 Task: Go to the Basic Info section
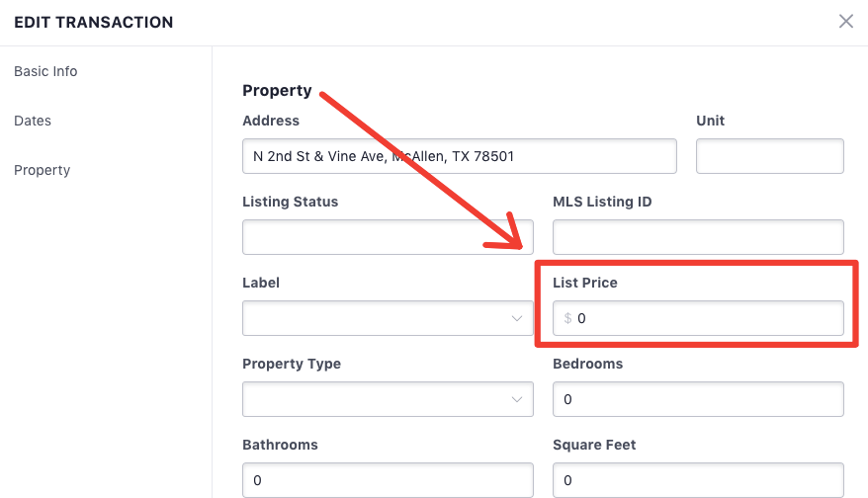pyautogui.click(x=45, y=71)
